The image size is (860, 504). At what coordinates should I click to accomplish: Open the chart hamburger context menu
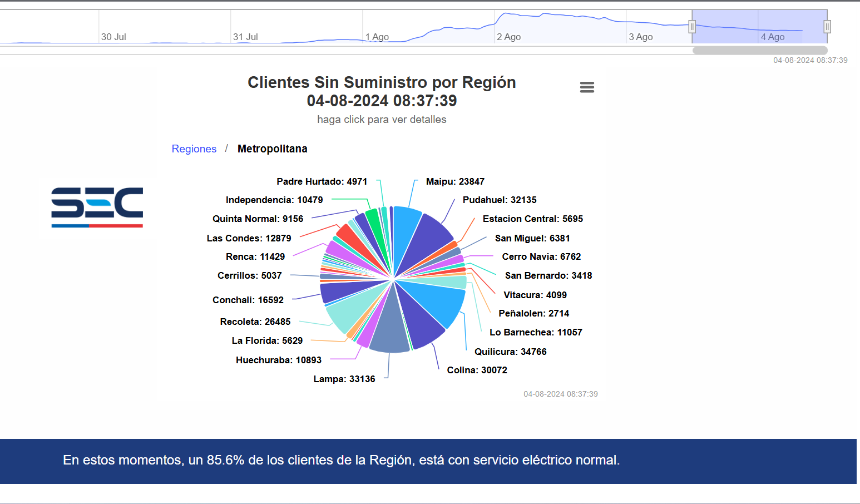587,87
